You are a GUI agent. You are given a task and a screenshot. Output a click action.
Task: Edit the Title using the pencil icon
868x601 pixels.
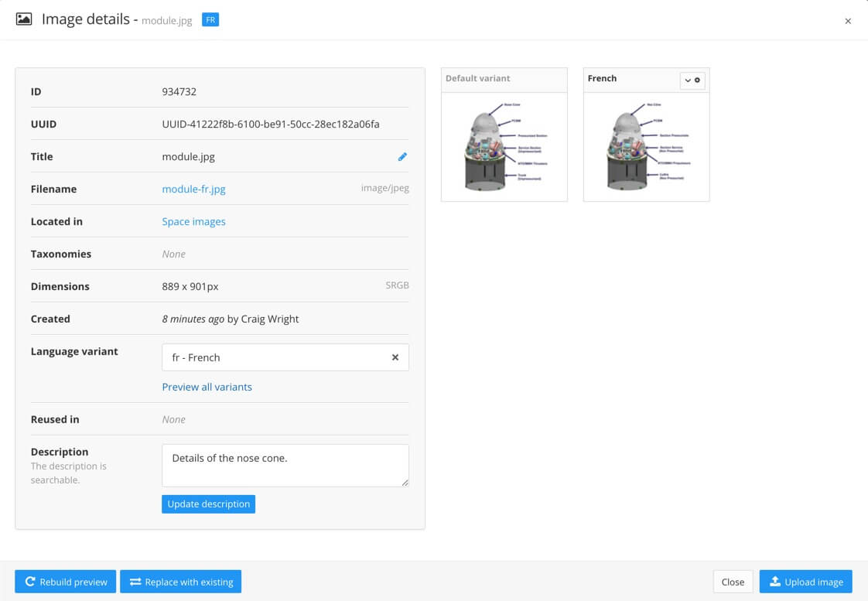point(402,156)
